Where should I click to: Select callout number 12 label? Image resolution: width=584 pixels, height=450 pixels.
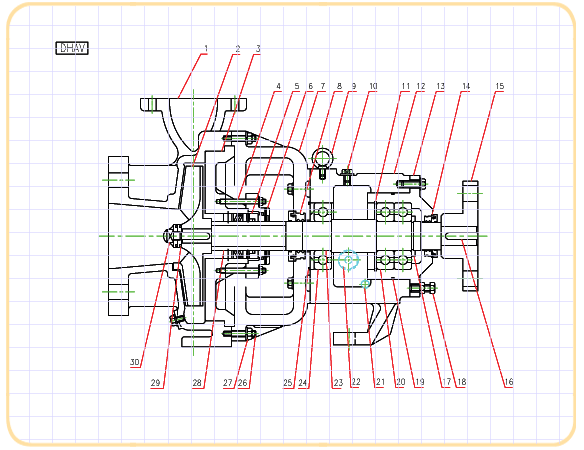420,86
